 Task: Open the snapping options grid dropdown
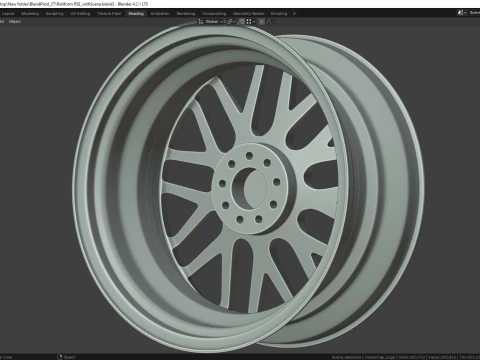pos(251,22)
